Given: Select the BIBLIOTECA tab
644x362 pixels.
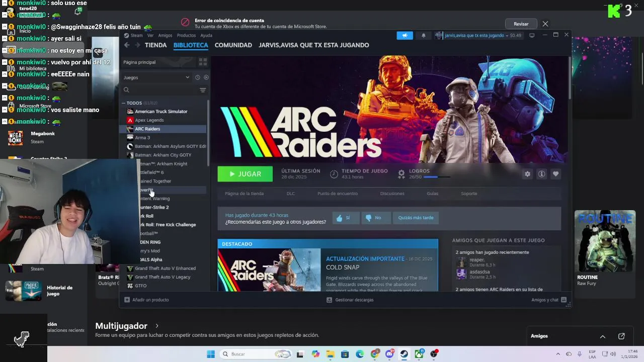Looking at the screenshot, I should coord(191,45).
